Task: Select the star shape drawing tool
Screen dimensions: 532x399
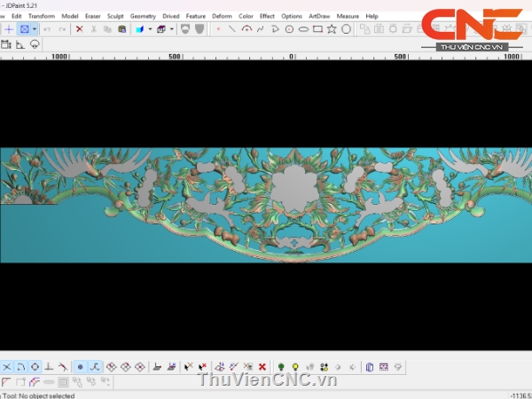Action: 332,29
